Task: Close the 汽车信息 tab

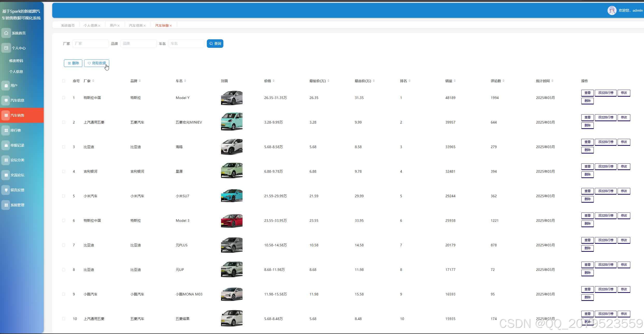Action: 144,26
